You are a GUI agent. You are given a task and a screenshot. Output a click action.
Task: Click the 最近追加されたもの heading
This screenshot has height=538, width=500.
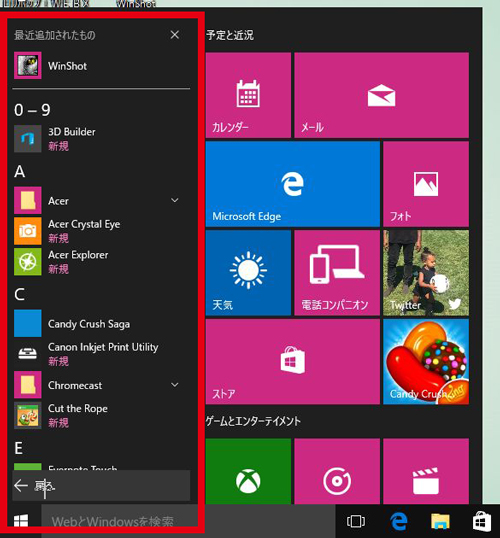(x=55, y=35)
